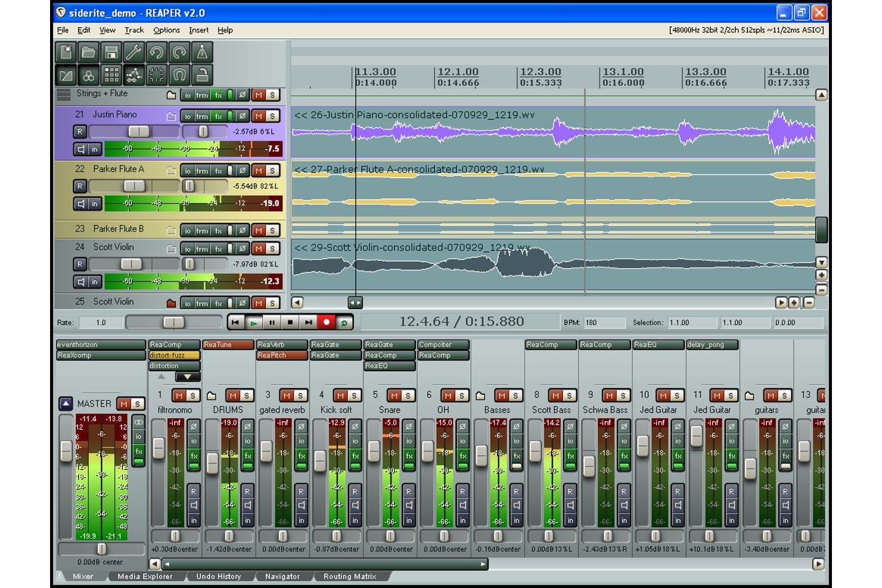The width and height of the screenshot is (882, 588).
Task: Click the Open Project folder icon
Action: 89,52
